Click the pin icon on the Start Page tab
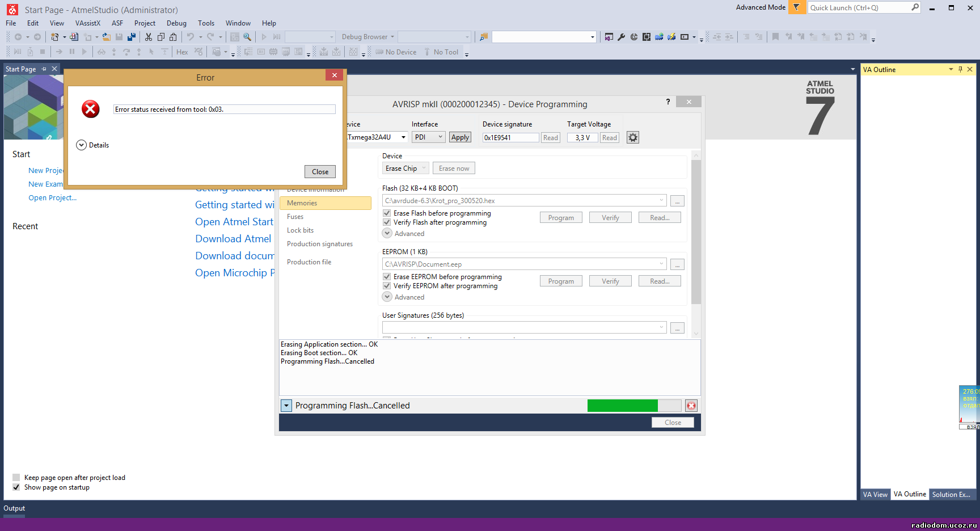This screenshot has height=531, width=980. pos(44,69)
